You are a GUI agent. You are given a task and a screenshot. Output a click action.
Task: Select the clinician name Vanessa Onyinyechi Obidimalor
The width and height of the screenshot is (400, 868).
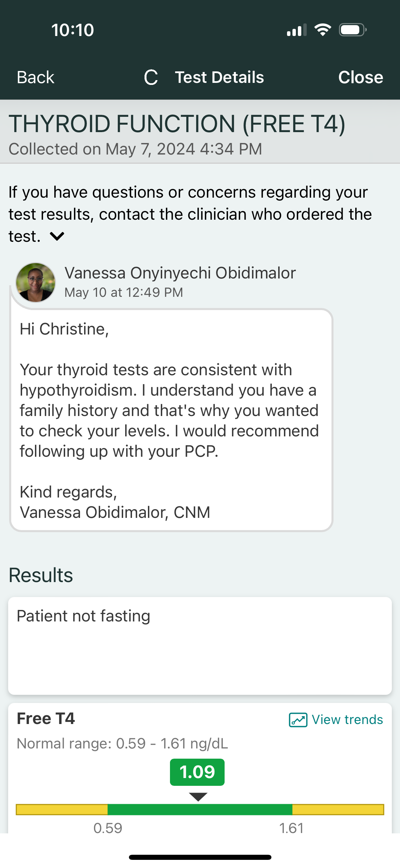(180, 273)
